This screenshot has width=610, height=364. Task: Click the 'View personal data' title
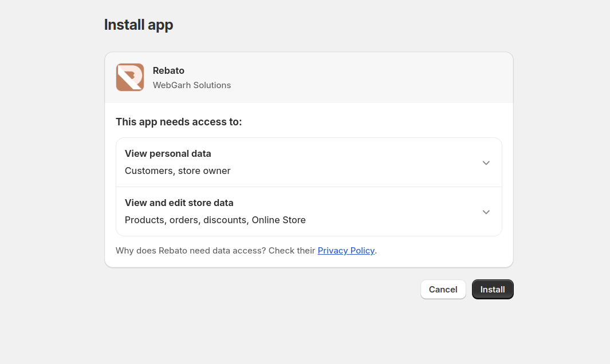[x=168, y=153]
